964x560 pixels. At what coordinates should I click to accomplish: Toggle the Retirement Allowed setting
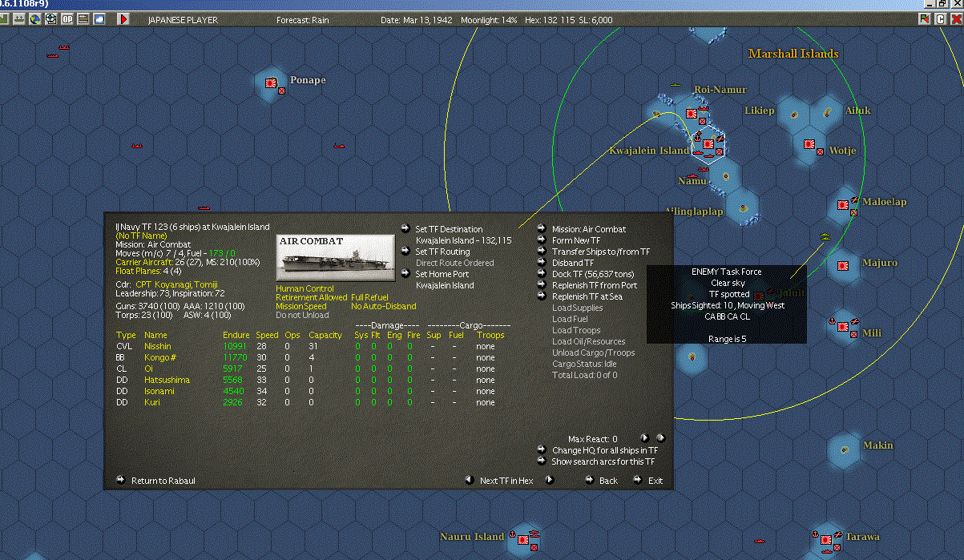312,297
